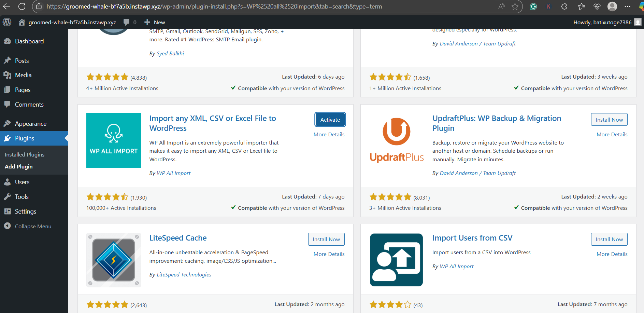
Task: Open the browser three-dot settings menu
Action: (x=627, y=6)
